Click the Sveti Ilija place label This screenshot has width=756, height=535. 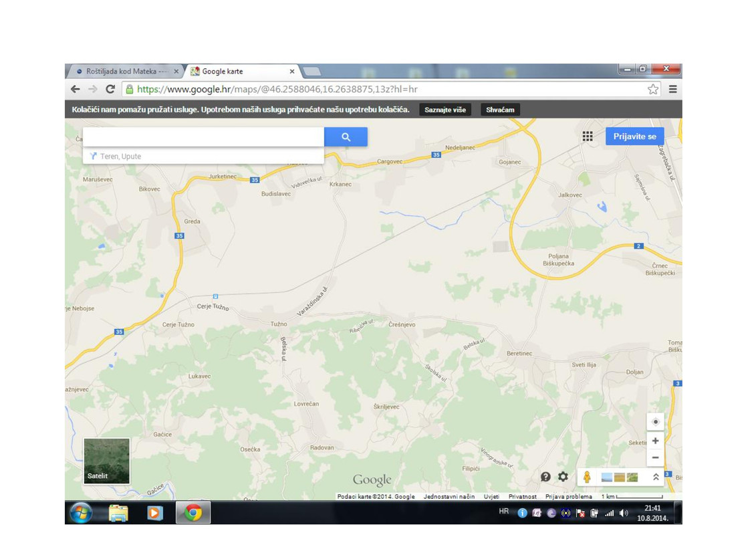point(584,364)
